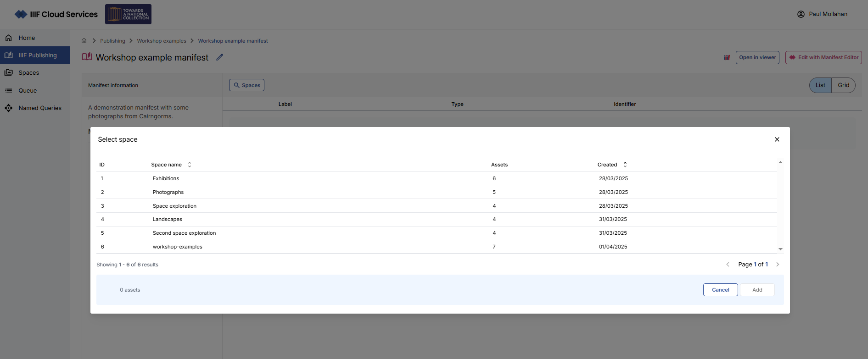This screenshot has width=868, height=359.
Task: Open Queue from the sidebar
Action: click(28, 91)
